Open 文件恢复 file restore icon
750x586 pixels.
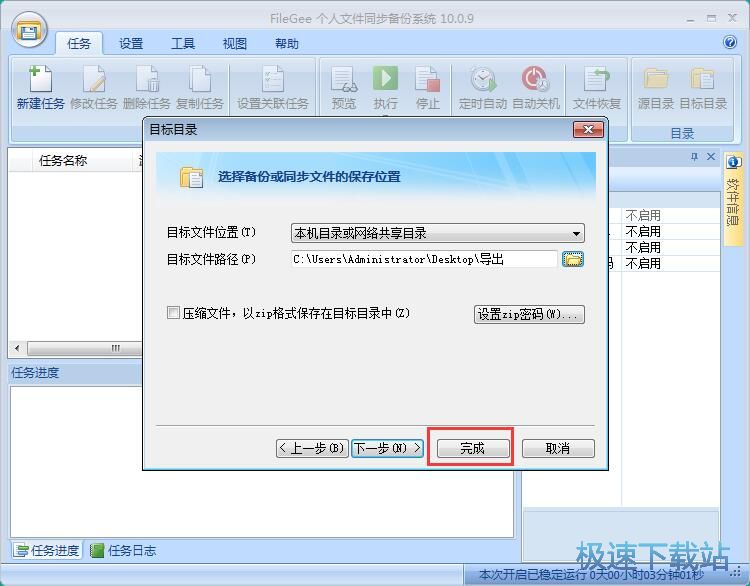[x=596, y=79]
